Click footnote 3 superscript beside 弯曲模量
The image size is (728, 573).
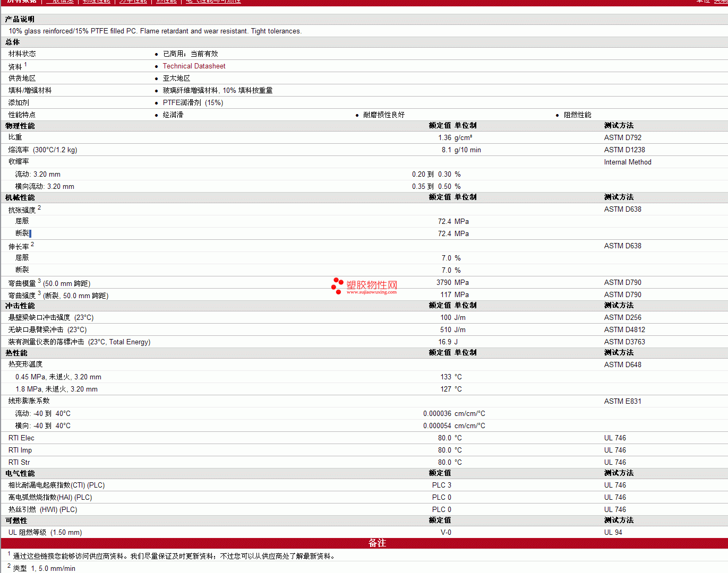coord(39,281)
